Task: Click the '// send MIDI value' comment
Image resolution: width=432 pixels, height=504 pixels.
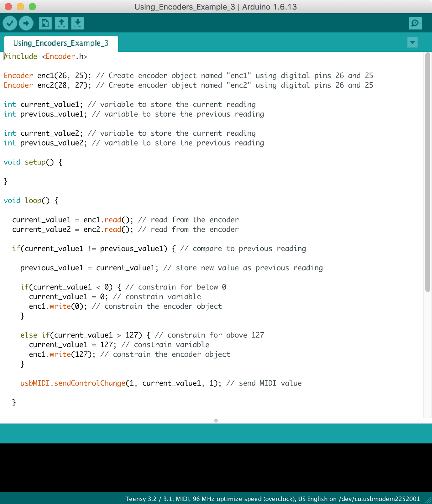Action: pyautogui.click(x=264, y=383)
